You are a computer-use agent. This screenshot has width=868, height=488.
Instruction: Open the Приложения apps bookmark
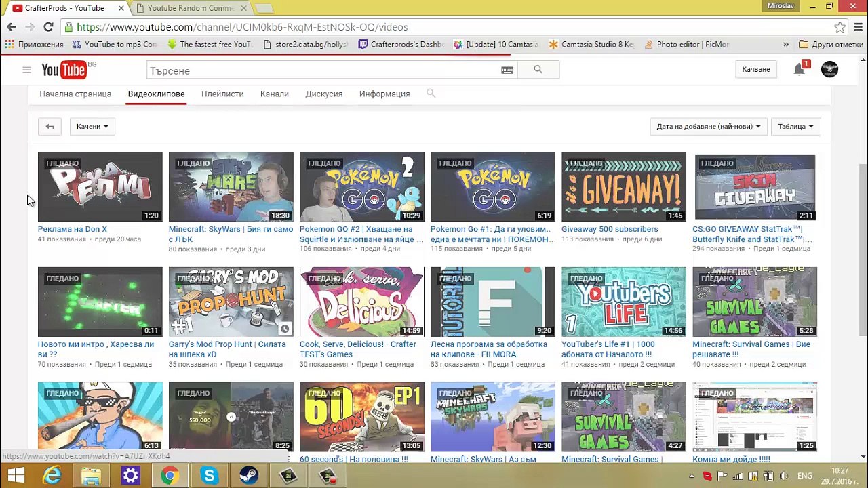(x=35, y=44)
